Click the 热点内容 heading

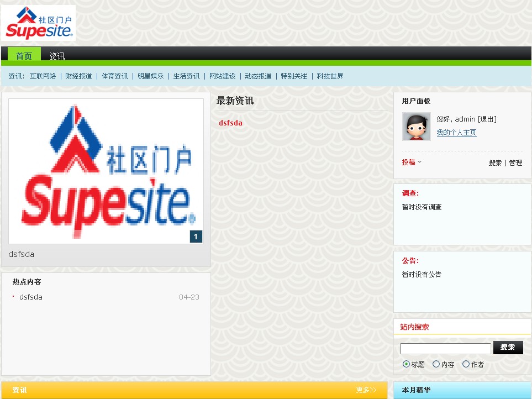click(x=27, y=282)
